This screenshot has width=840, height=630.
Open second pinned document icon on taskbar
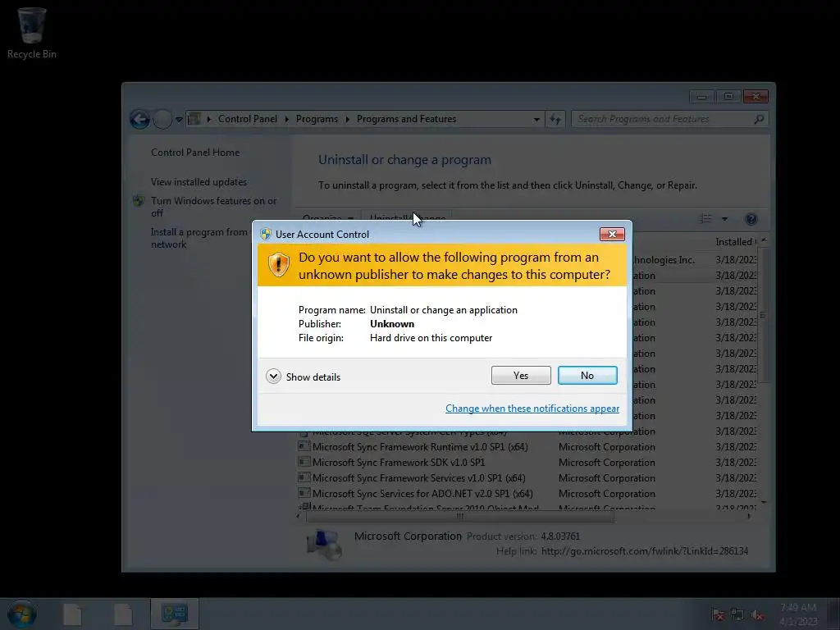123,614
